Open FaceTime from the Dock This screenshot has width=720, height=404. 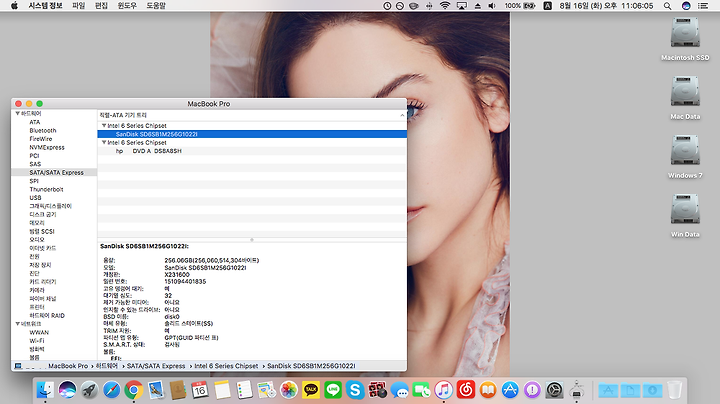tap(422, 390)
